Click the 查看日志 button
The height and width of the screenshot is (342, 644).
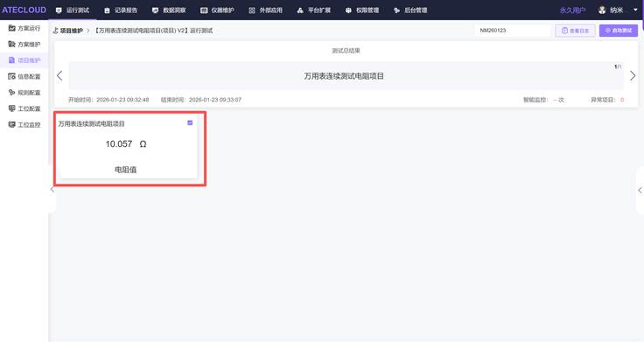click(x=575, y=31)
